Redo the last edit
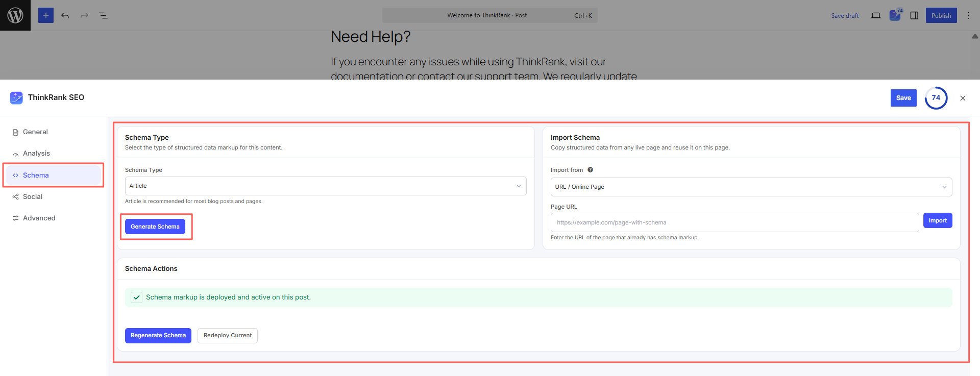Screen dimensions: 980x376 click(x=84, y=15)
